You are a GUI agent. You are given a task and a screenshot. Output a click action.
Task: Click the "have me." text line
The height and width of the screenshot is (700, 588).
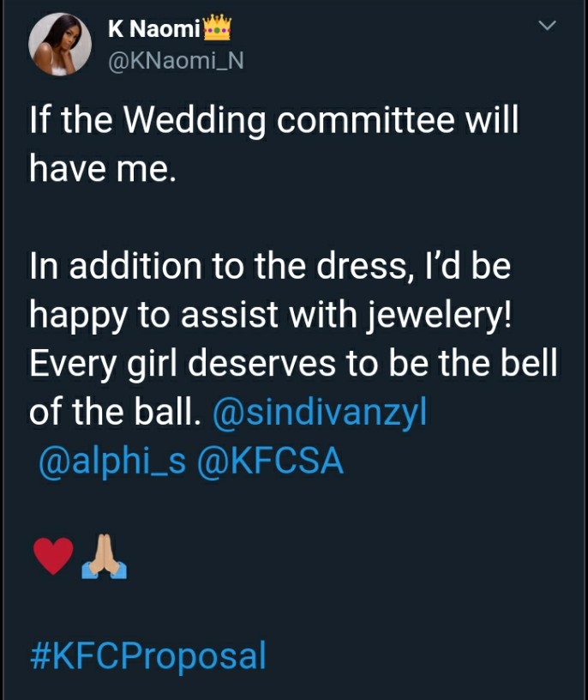click(x=103, y=168)
